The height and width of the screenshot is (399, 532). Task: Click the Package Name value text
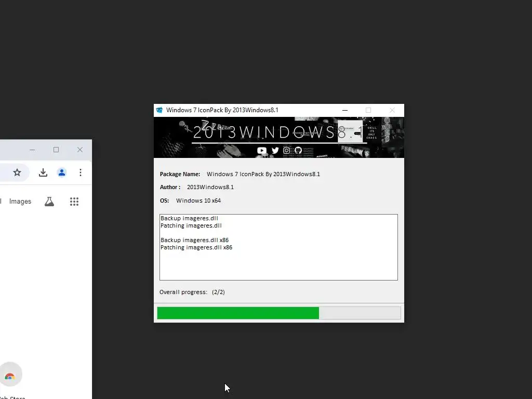[x=263, y=174]
